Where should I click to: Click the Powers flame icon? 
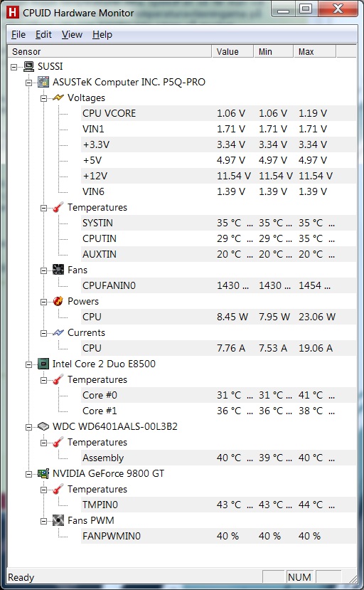tap(58, 301)
